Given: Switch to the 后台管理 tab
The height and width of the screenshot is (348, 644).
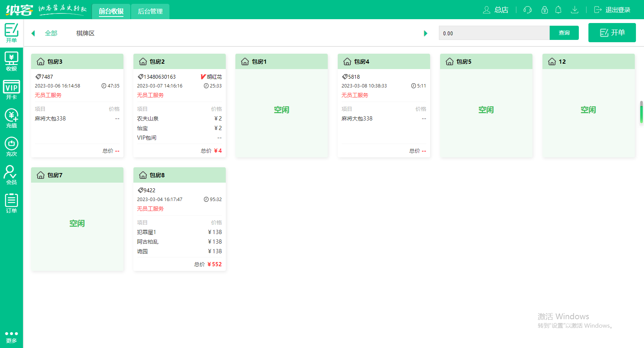Looking at the screenshot, I should tap(150, 12).
